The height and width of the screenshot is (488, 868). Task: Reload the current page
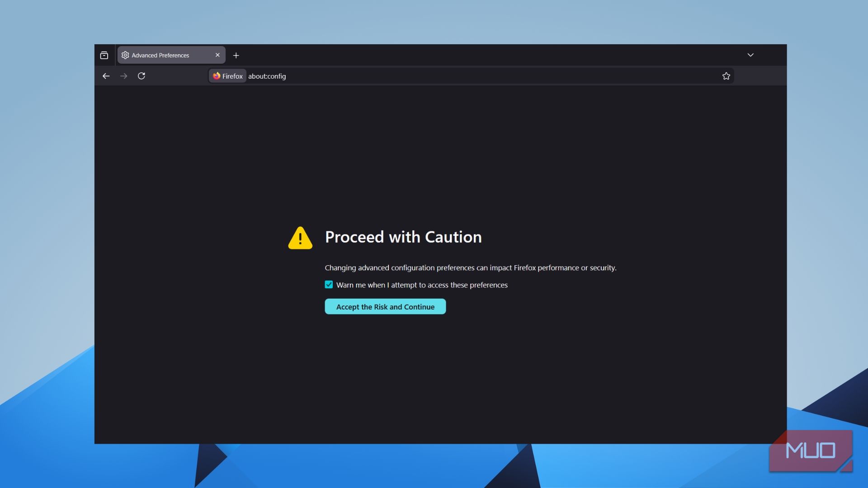tap(142, 76)
